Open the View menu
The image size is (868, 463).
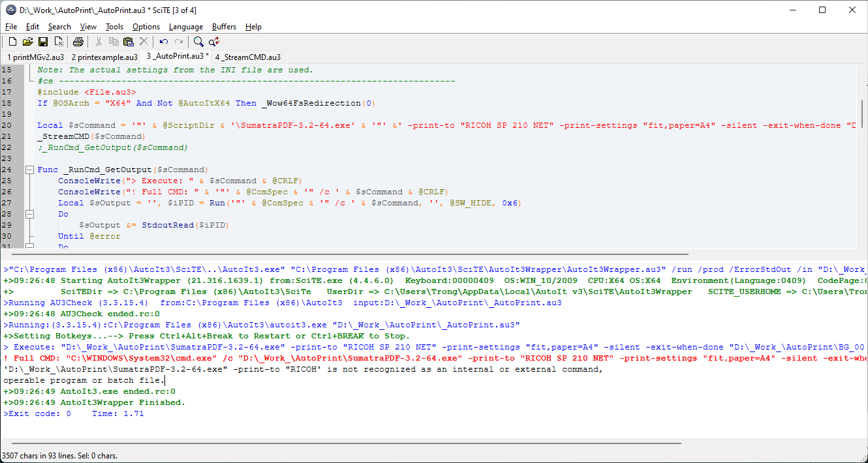[88, 27]
